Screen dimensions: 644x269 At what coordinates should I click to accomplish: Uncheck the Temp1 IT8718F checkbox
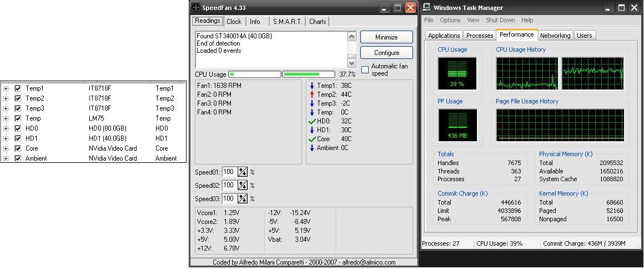tap(18, 88)
